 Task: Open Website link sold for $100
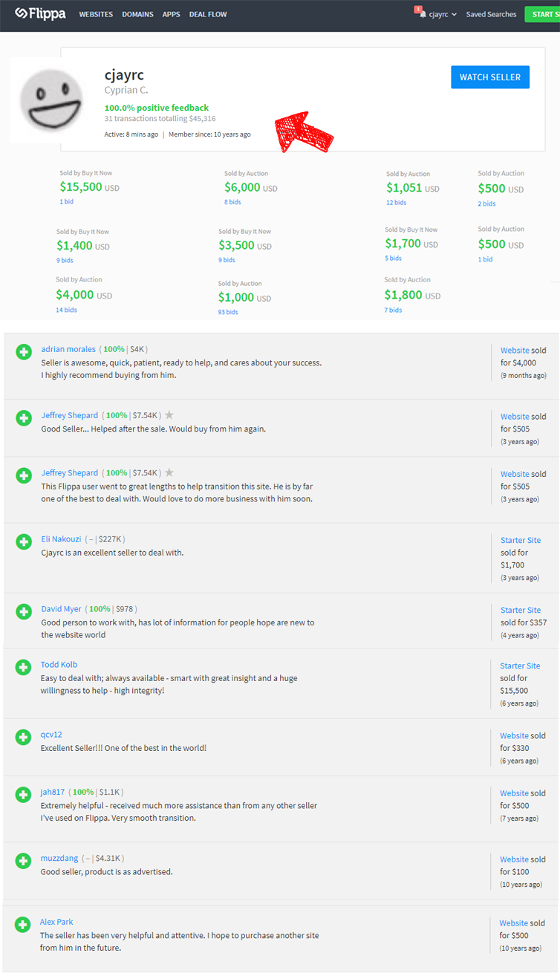point(514,860)
